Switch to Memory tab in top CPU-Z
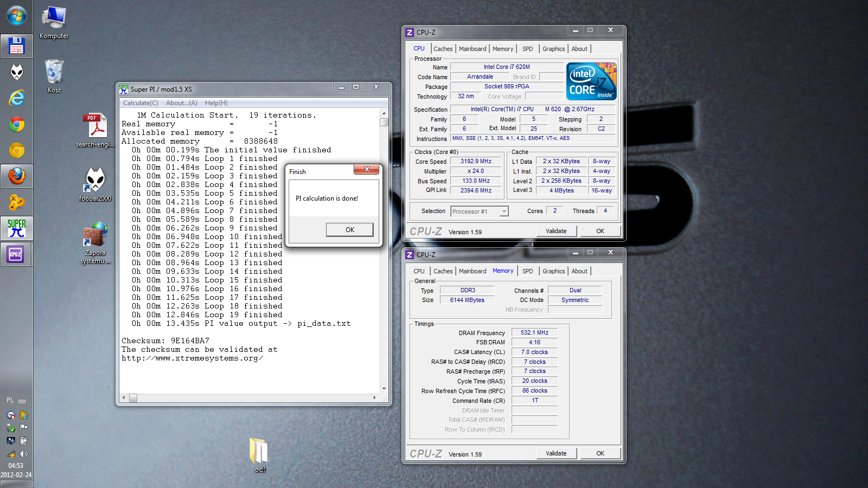 (x=503, y=49)
